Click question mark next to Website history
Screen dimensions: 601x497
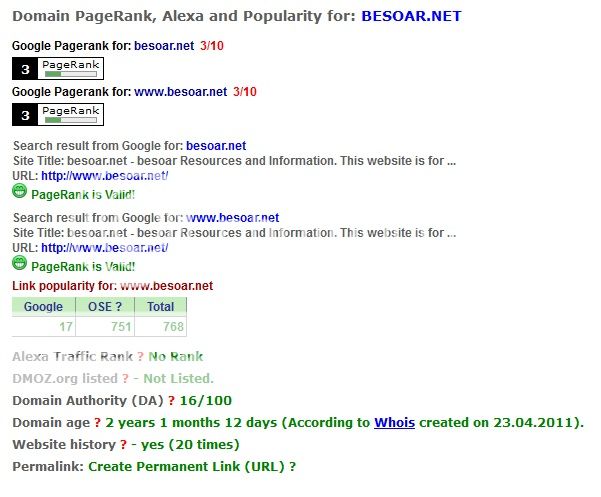coord(123,445)
